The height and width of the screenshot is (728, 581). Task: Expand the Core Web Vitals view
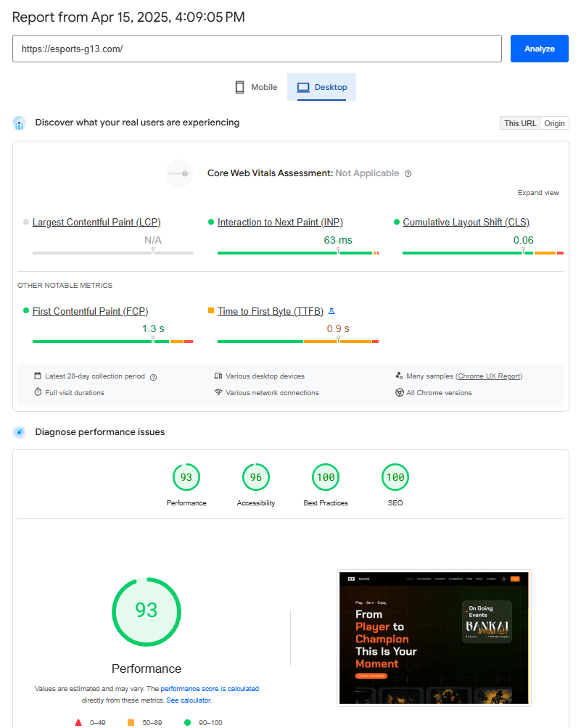pyautogui.click(x=537, y=193)
